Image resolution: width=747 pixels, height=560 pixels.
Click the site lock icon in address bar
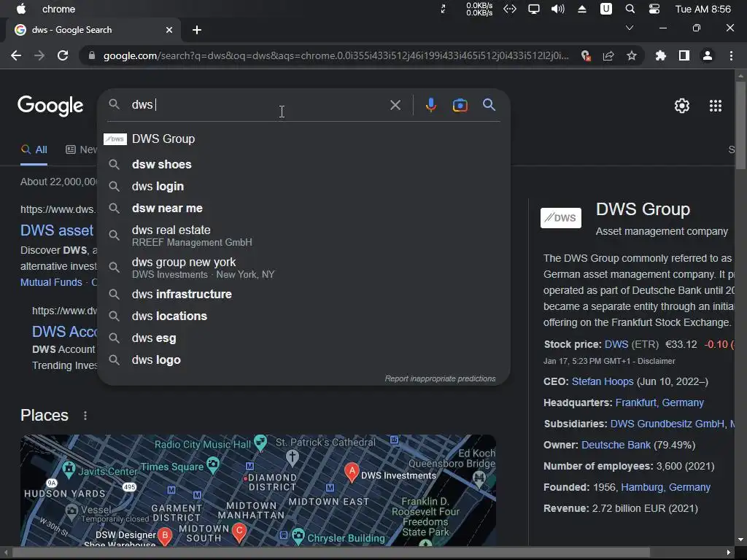[x=91, y=55]
